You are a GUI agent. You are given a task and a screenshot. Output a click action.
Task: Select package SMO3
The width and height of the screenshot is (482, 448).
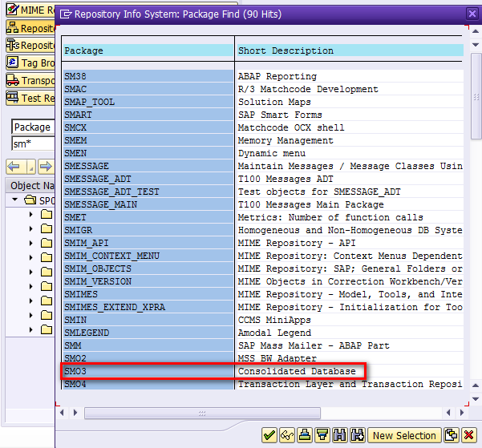click(x=148, y=371)
